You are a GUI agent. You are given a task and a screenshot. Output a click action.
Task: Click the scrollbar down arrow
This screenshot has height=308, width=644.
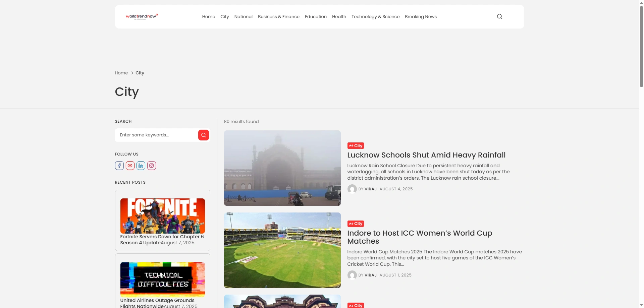point(641,305)
